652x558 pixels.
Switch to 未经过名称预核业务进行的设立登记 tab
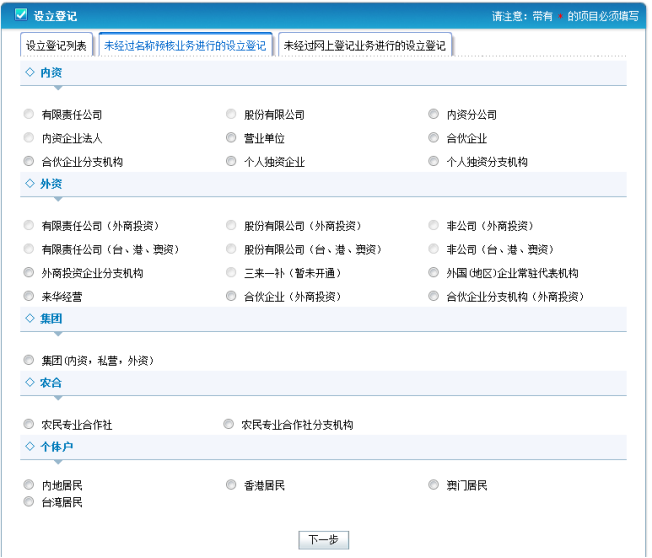click(185, 45)
